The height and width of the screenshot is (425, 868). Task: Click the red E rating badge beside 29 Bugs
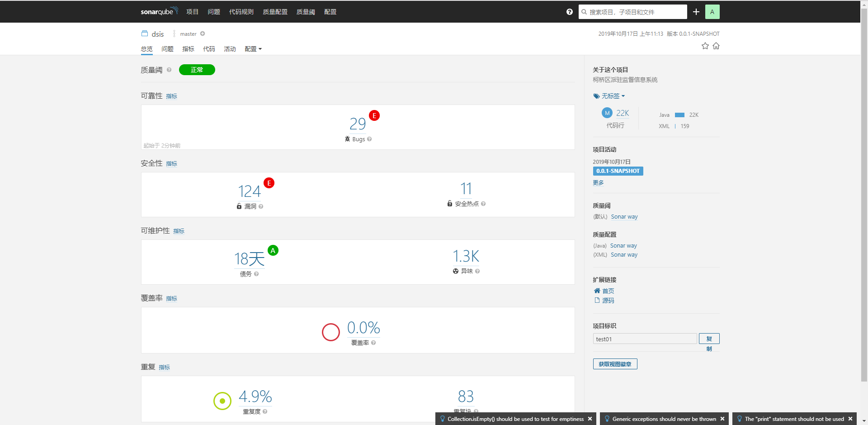pos(374,115)
